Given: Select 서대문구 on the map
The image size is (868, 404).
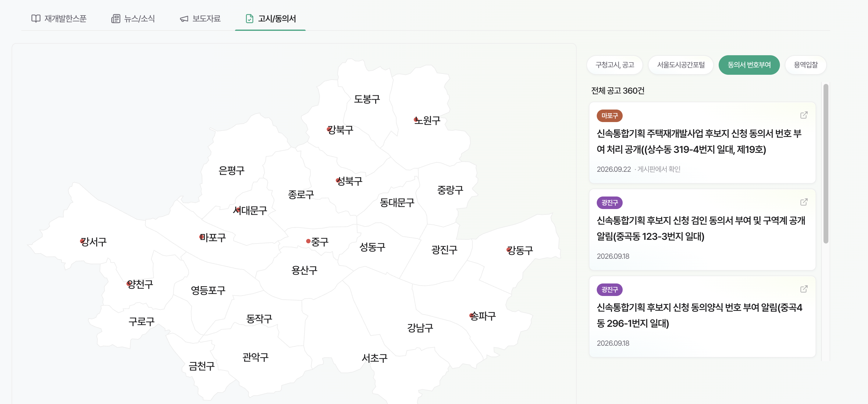Looking at the screenshot, I should tap(250, 211).
